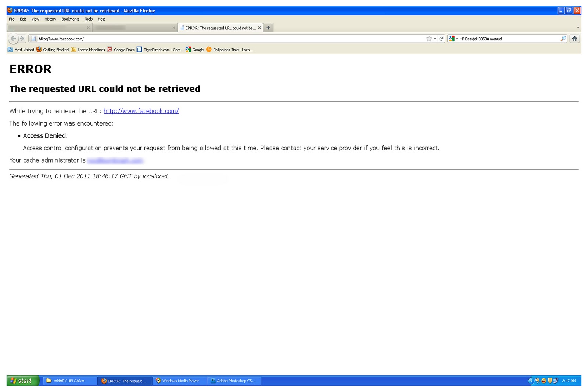The height and width of the screenshot is (392, 588).
Task: Open the View menu
Action: pos(35,19)
